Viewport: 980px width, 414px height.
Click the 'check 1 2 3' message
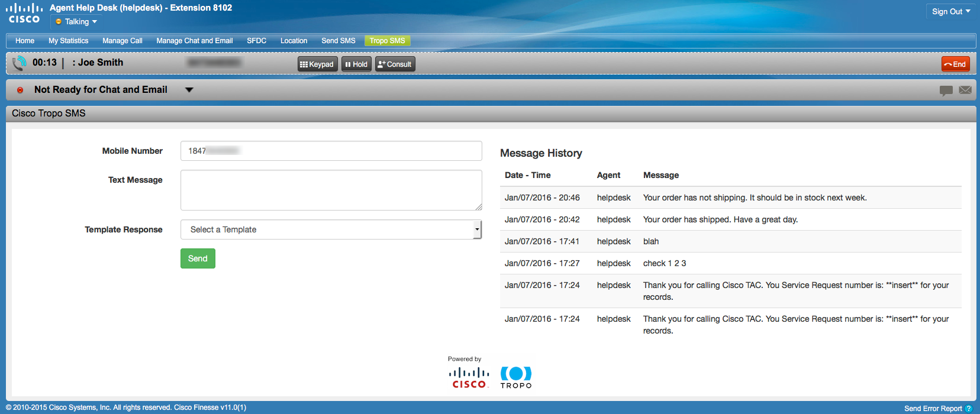point(665,263)
